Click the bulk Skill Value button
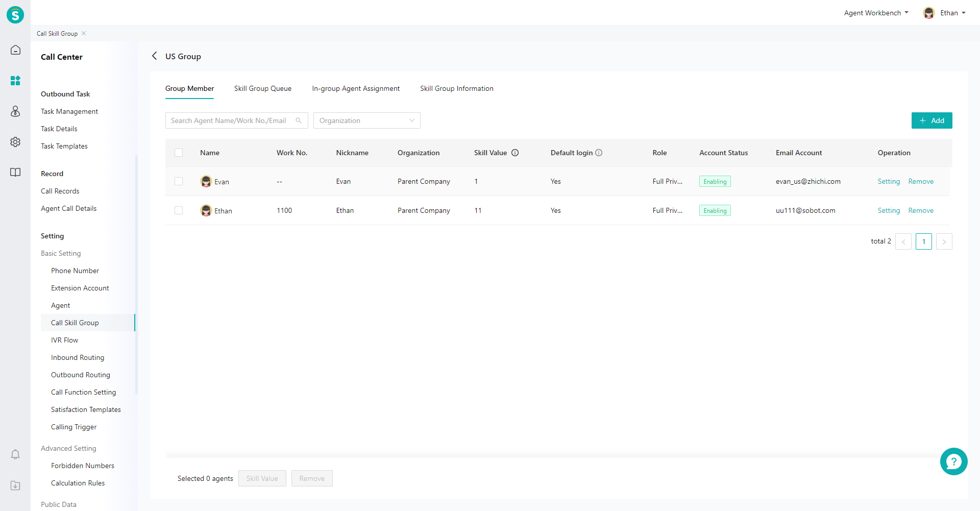Screen dimensions: 980x511 click(262, 478)
